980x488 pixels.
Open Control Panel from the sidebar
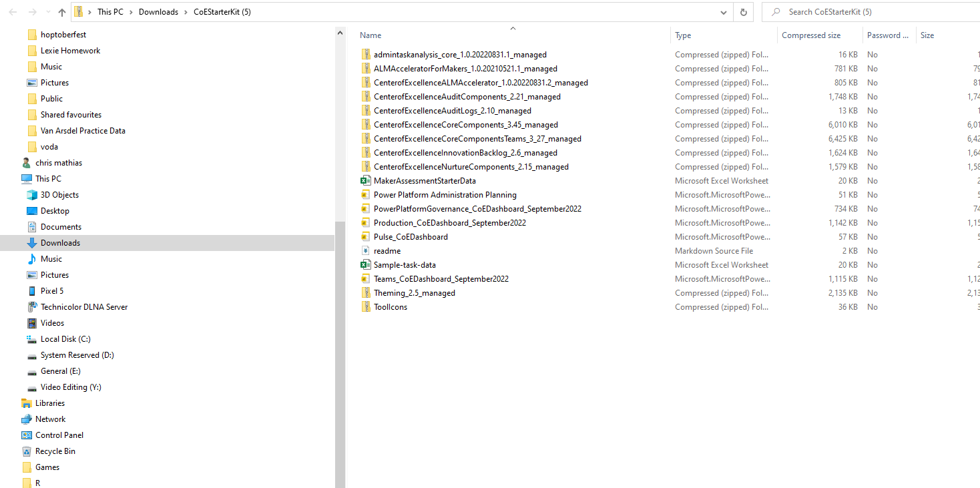click(x=59, y=435)
